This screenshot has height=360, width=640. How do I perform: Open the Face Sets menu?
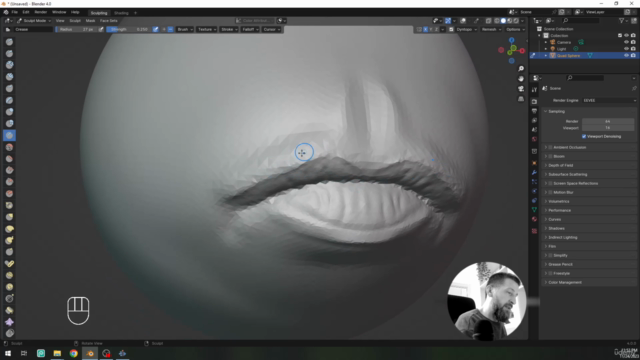click(x=109, y=21)
